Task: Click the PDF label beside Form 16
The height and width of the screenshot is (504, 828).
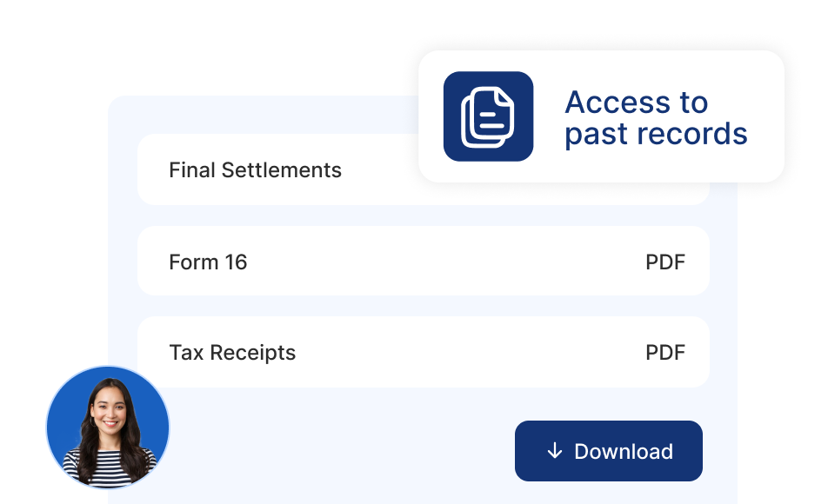Action: tap(665, 262)
